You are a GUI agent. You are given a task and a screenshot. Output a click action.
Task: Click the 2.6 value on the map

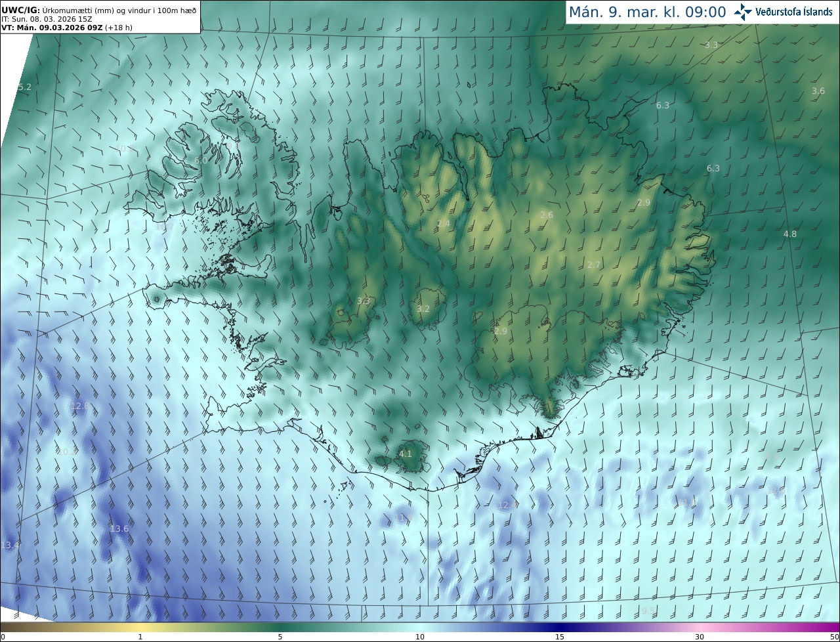(x=547, y=215)
